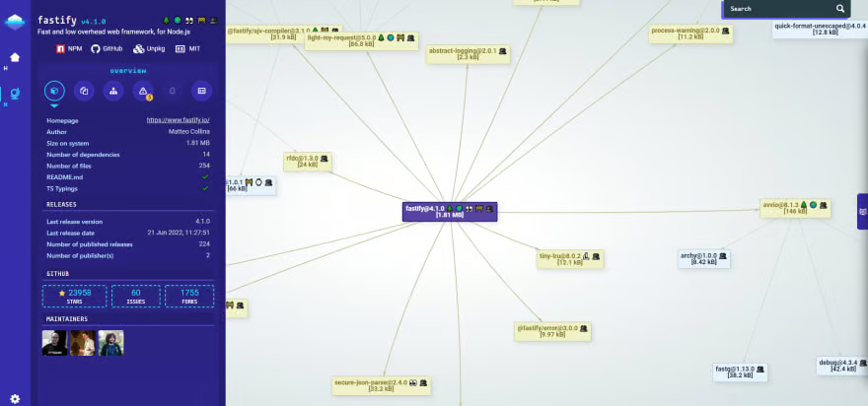Select the Overview cube tab icon

pyautogui.click(x=54, y=91)
